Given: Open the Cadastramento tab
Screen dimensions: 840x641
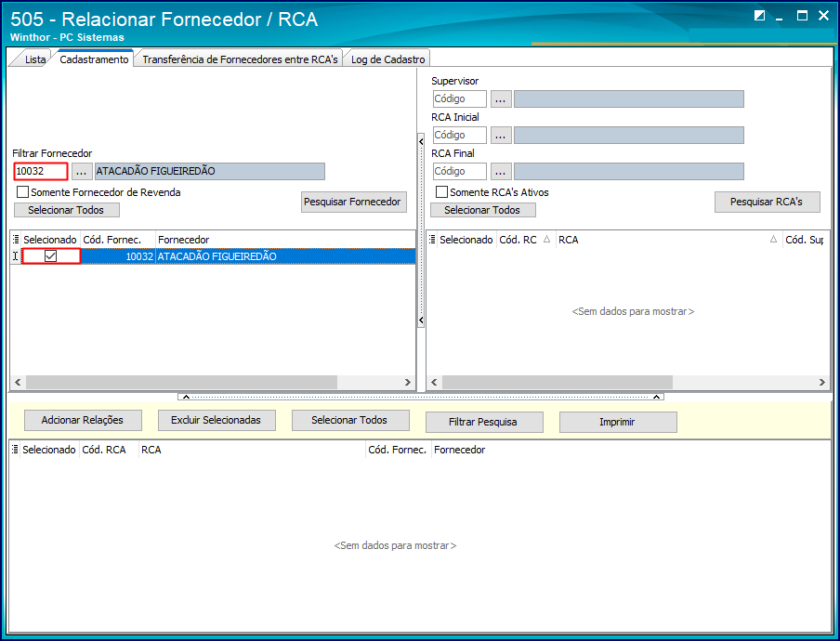Looking at the screenshot, I should point(94,59).
